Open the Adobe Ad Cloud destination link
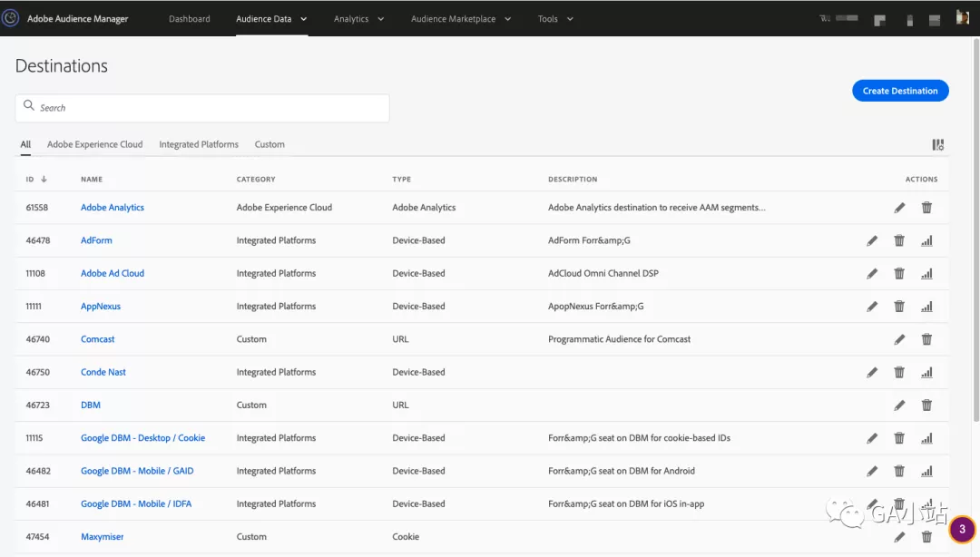Viewport: 980px width, 557px height. 113,273
